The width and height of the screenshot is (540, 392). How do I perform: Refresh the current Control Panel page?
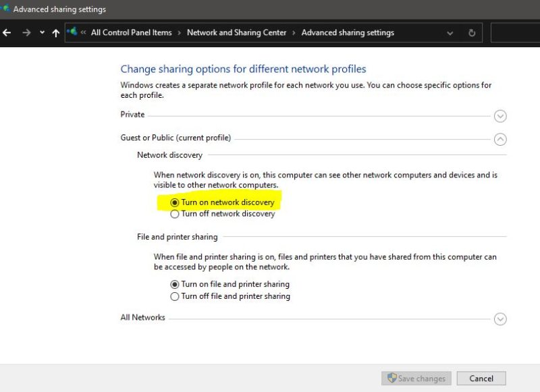(x=472, y=32)
